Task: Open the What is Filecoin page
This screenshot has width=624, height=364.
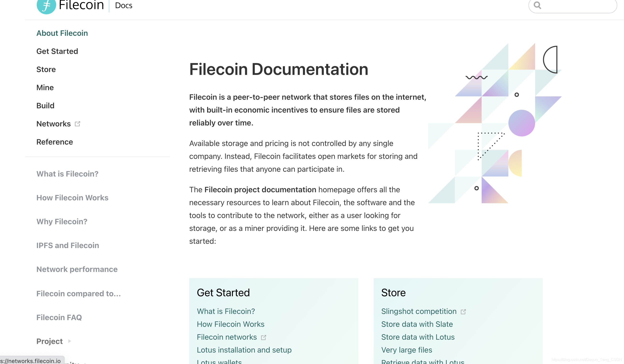Action: click(x=67, y=174)
